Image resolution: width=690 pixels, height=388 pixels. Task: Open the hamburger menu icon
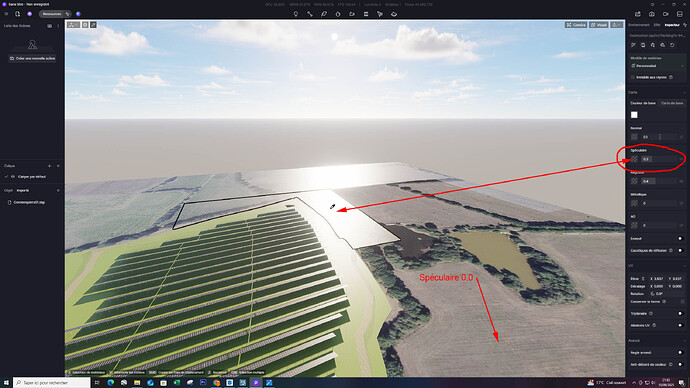pos(6,14)
